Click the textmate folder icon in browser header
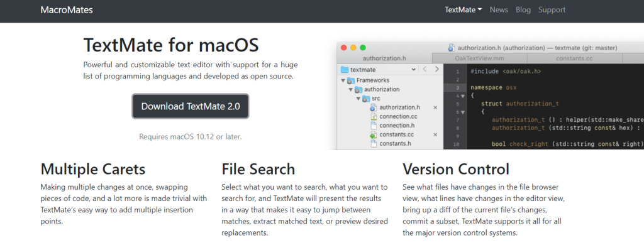 pos(344,70)
